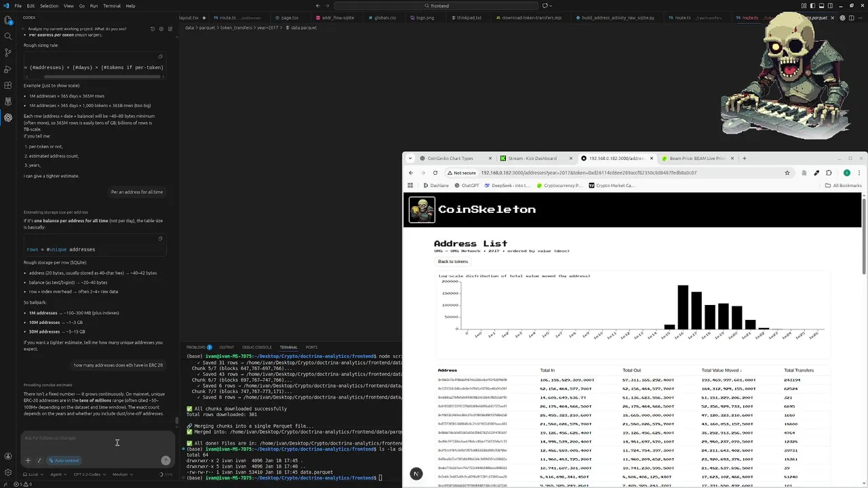
Task: Add attachment with the plus icon in Codex input
Action: point(28,461)
